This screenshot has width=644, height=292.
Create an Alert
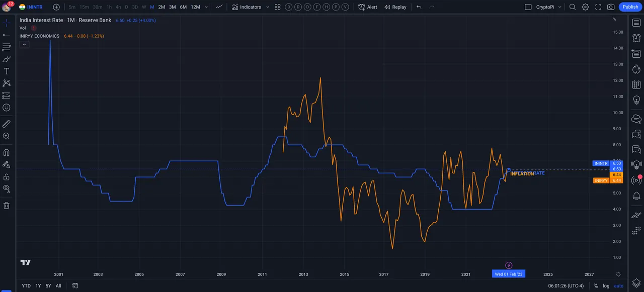point(368,7)
